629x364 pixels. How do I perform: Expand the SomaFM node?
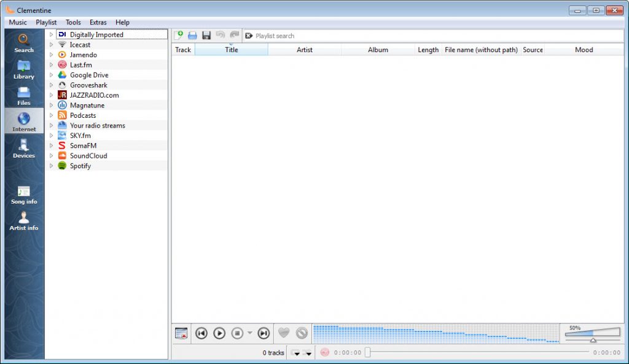coord(51,145)
